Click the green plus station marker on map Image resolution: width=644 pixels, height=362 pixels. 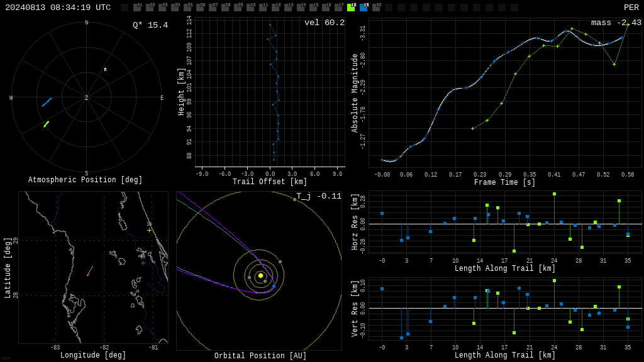click(149, 230)
